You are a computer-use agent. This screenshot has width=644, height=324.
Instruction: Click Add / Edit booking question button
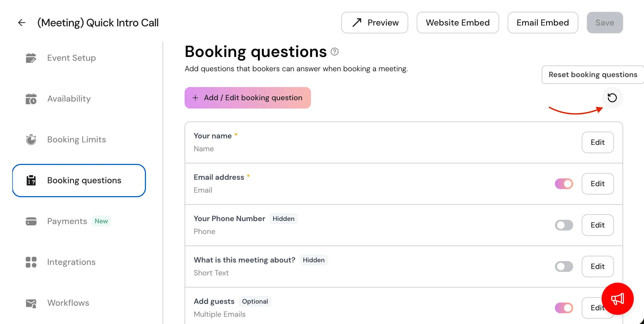[248, 98]
